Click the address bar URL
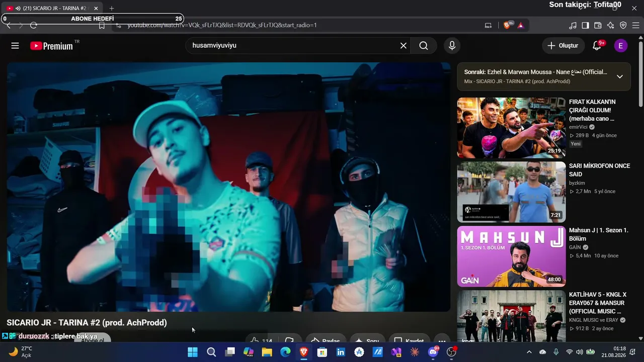 222,25
